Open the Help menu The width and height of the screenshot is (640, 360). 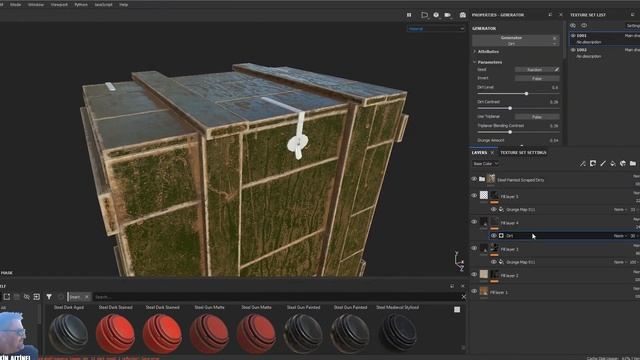tap(124, 4)
